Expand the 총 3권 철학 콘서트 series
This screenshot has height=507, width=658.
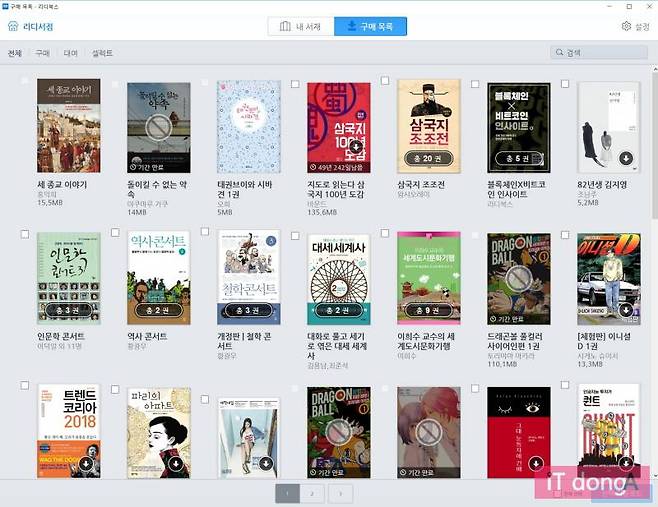point(248,310)
